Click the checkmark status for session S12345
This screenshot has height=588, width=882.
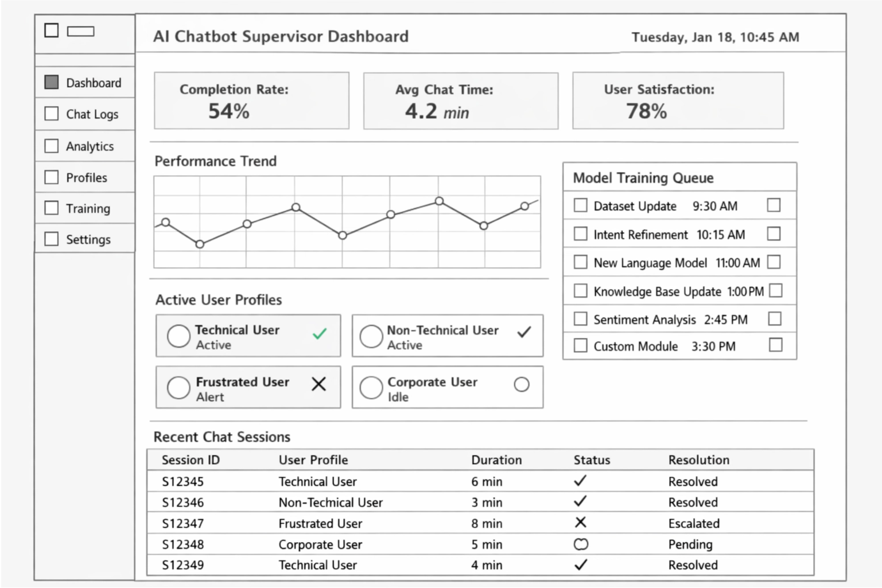(x=580, y=480)
